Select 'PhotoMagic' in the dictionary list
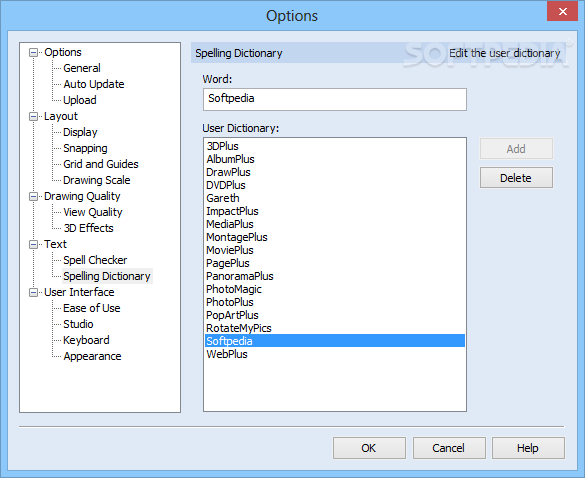Viewport: 588px width, 478px height. (x=334, y=289)
